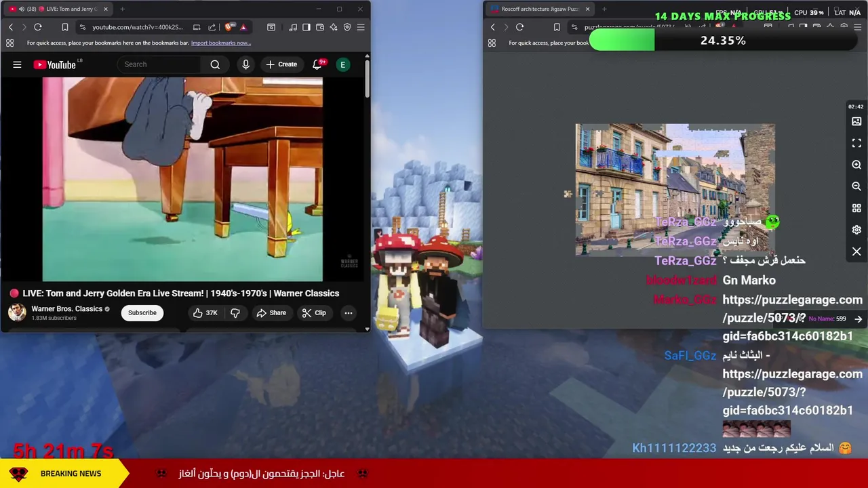This screenshot has height=488, width=868.
Task: Open apps grid icon in puzzle window bookmarks bar
Action: [x=492, y=43]
